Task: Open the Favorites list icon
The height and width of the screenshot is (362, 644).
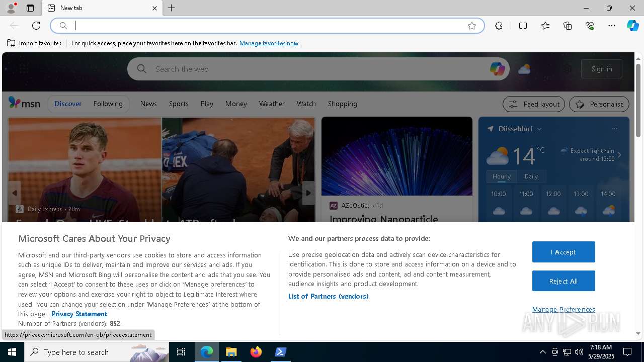Action: coord(545,26)
